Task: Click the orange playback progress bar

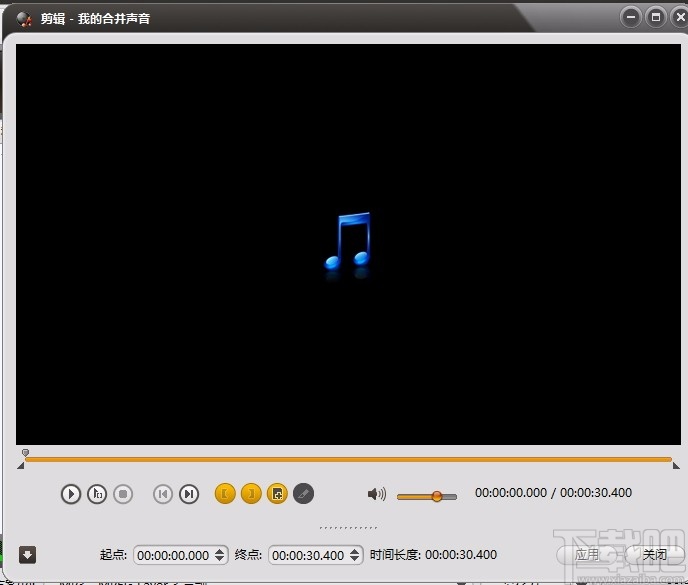Action: tap(348, 459)
